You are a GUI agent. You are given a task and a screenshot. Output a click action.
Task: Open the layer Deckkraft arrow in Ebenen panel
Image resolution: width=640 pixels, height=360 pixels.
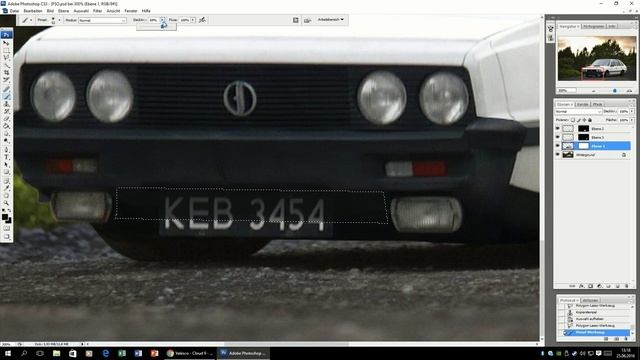(x=632, y=111)
